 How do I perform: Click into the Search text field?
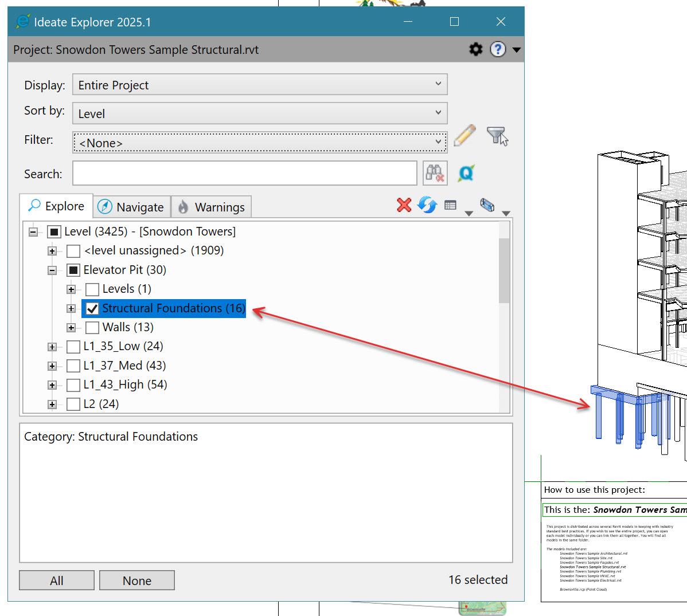244,174
